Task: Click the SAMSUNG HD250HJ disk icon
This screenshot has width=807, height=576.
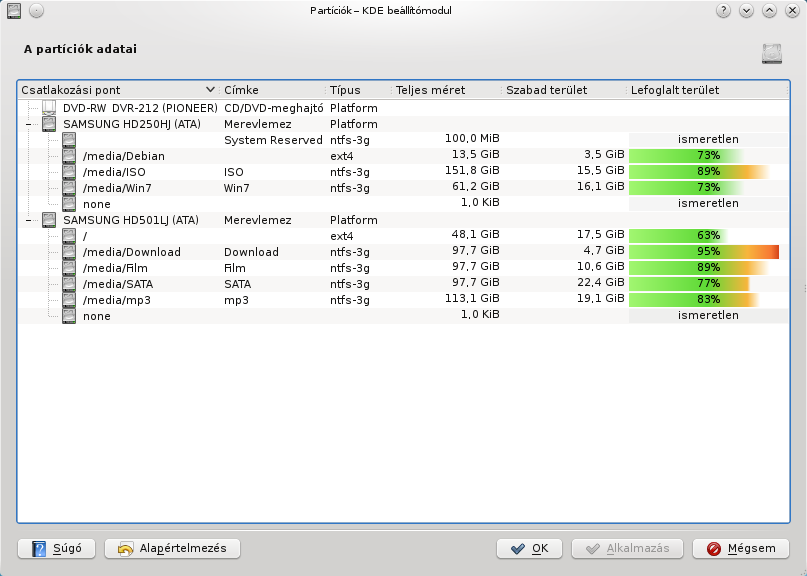Action: 49,124
